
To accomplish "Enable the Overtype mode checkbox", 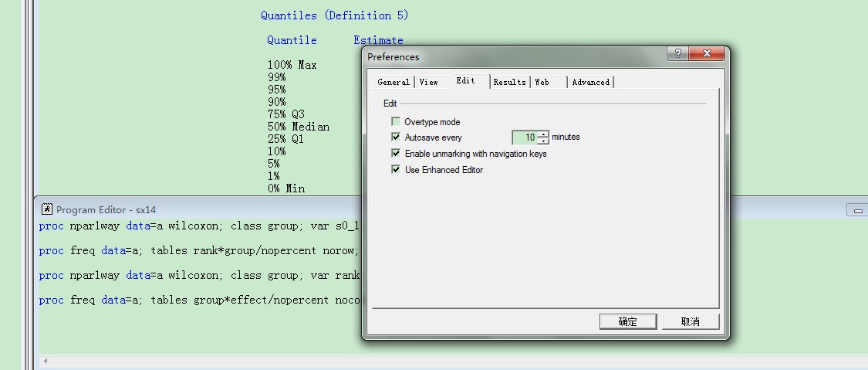I will coord(396,122).
